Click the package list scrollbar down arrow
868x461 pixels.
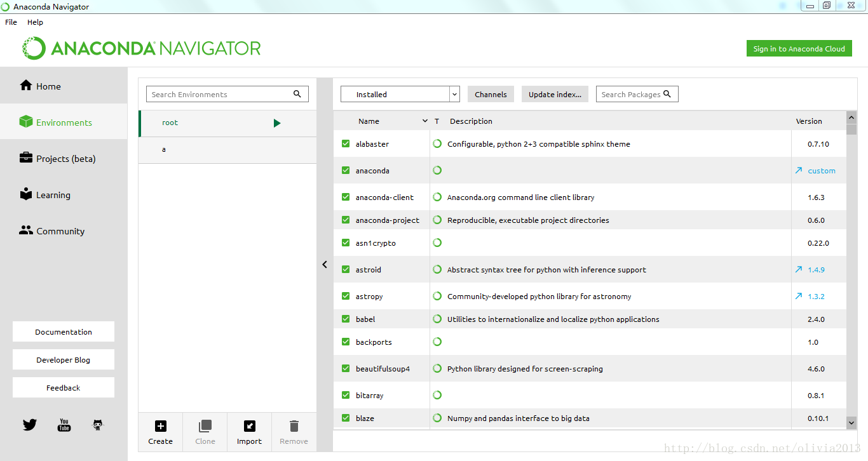pyautogui.click(x=851, y=422)
